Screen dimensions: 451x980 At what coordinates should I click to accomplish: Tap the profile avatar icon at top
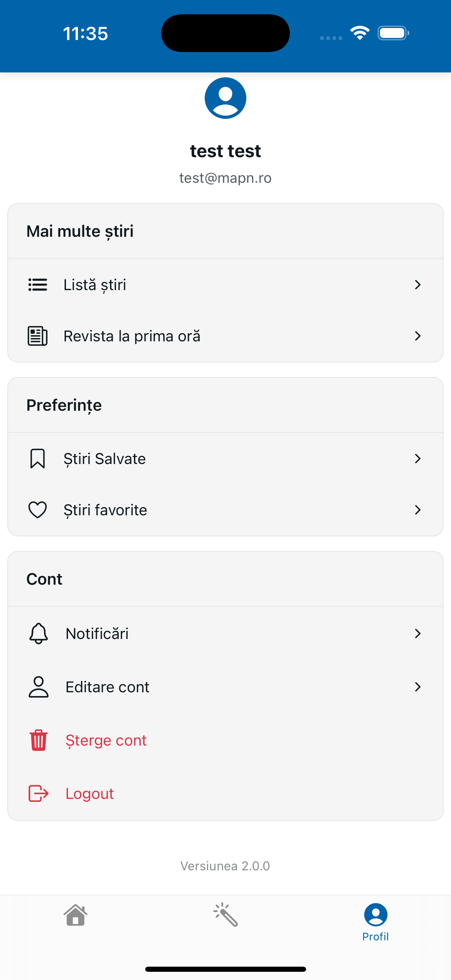pos(225,98)
